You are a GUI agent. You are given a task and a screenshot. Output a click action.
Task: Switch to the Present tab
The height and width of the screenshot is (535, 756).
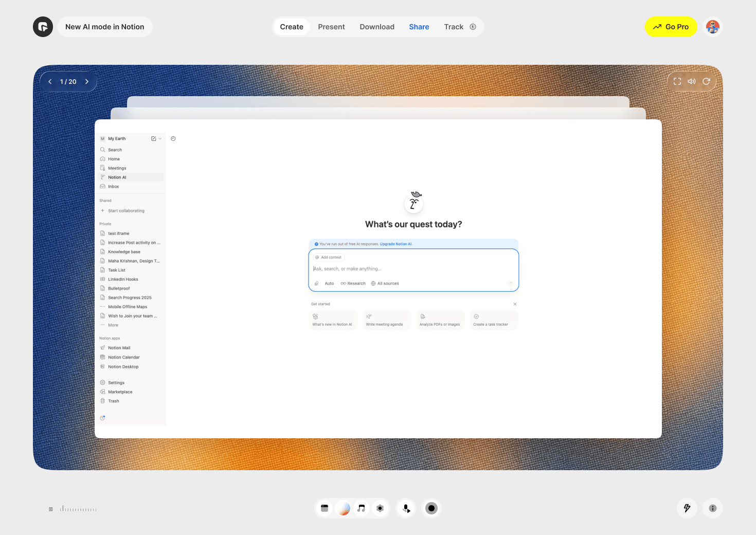click(x=331, y=27)
